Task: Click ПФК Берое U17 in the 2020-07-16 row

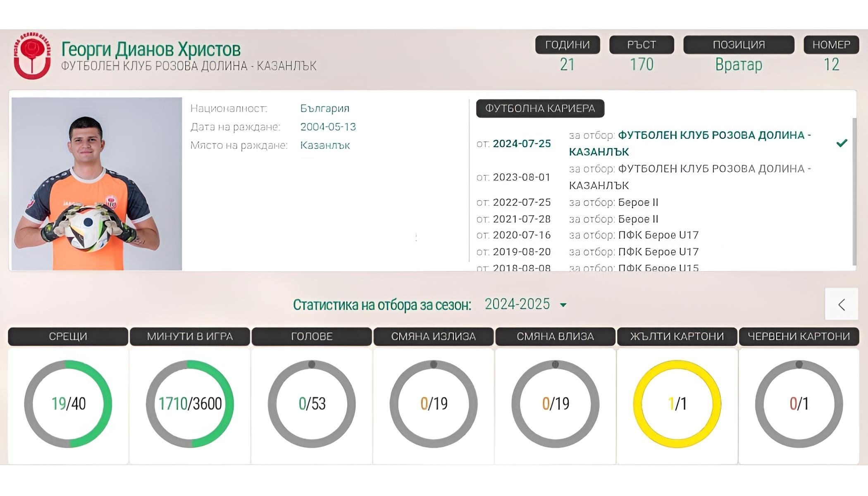Action: pyautogui.click(x=658, y=235)
